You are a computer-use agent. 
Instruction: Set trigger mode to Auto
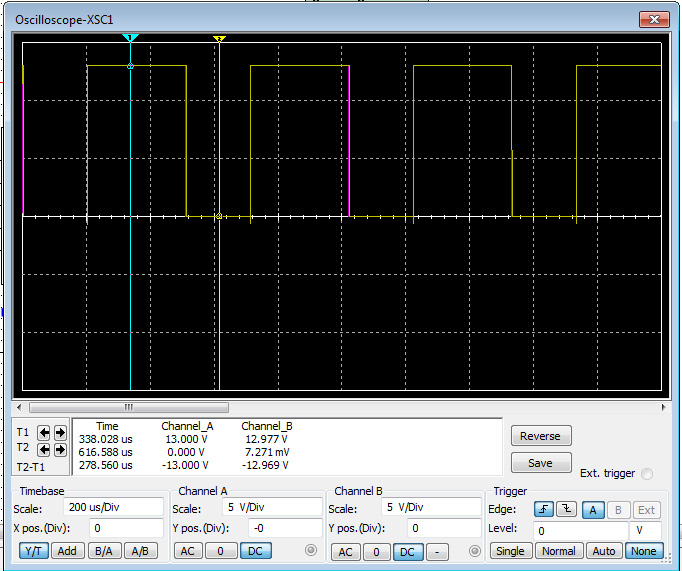[x=604, y=551]
